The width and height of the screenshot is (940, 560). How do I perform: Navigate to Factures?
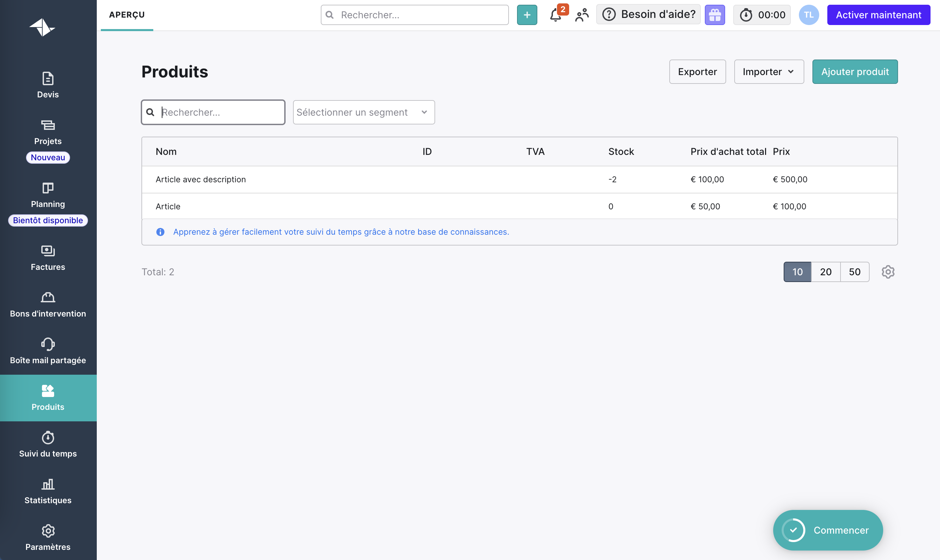tap(48, 258)
